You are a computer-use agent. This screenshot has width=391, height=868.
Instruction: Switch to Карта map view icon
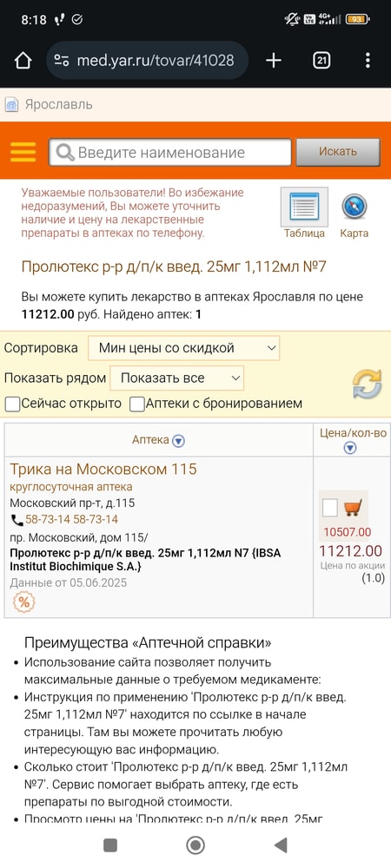[354, 207]
